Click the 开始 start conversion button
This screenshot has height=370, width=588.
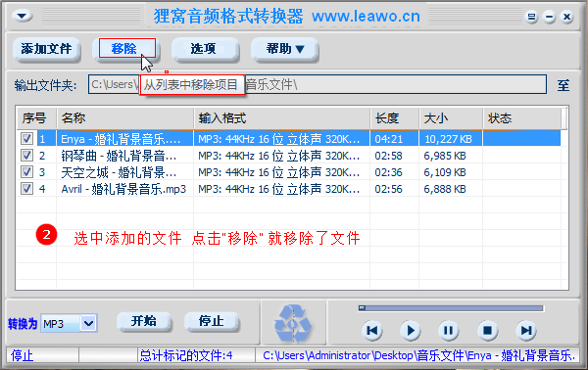coord(144,321)
